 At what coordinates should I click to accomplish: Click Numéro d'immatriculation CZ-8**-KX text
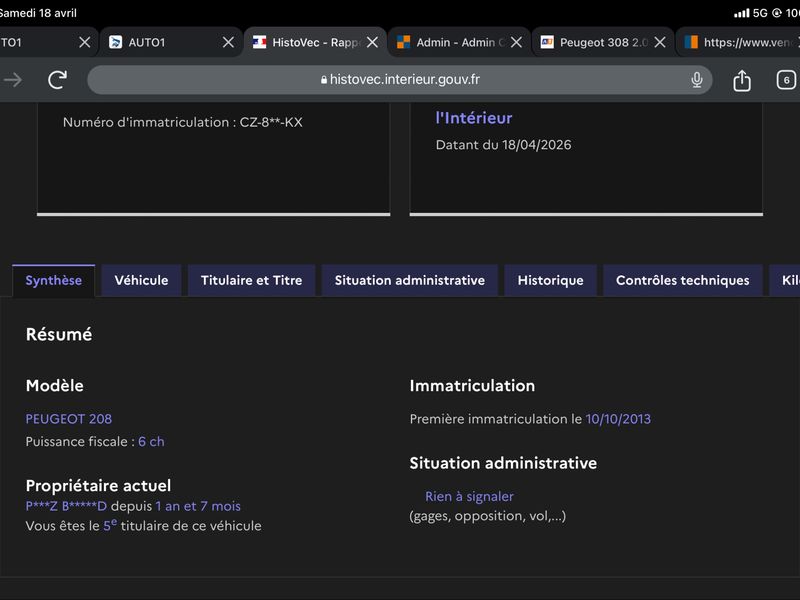coord(183,122)
